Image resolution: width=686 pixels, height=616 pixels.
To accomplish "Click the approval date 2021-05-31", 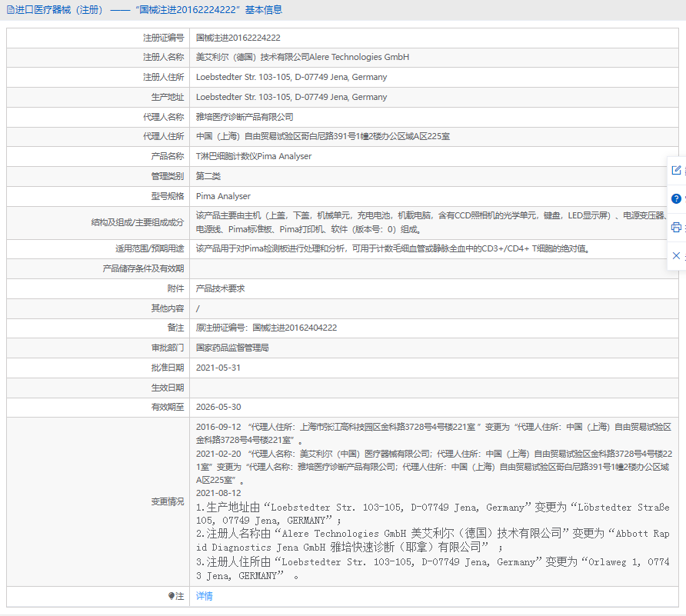I will coord(218,368).
